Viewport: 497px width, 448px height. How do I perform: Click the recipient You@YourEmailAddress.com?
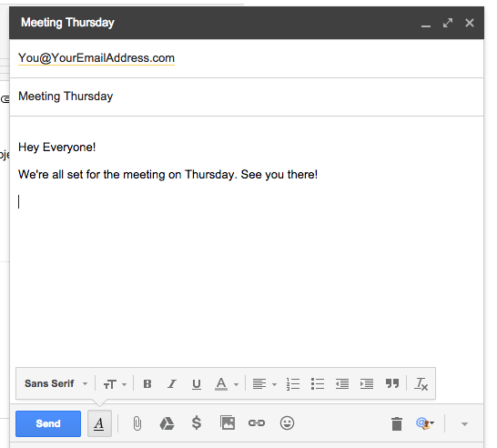tap(96, 58)
